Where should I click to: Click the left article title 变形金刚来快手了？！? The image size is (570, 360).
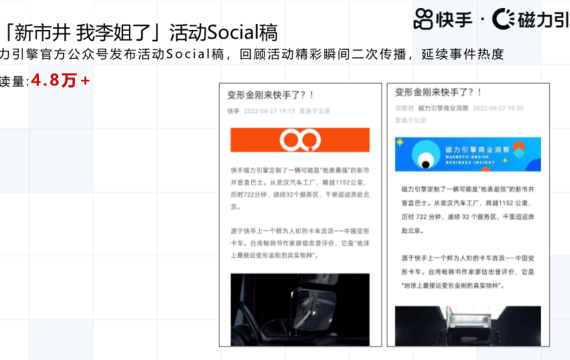[x=270, y=95]
